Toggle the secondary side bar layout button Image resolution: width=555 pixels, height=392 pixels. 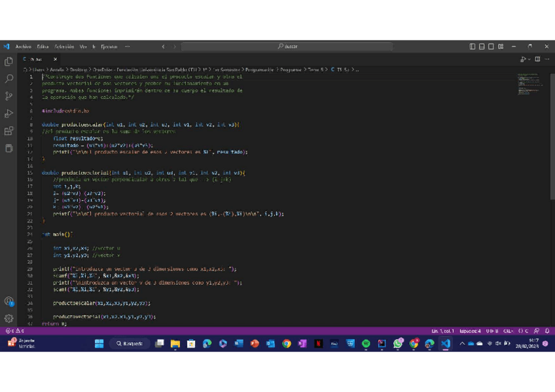tap(491, 46)
